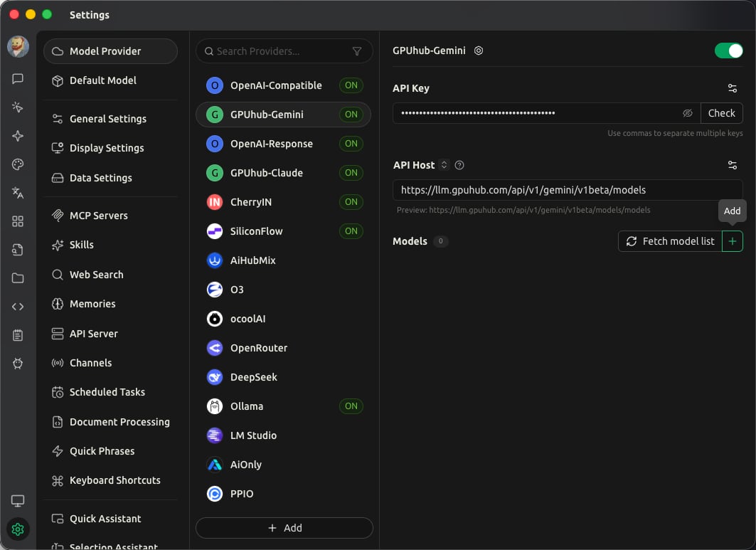Open the agents cursor-sparkle sidebar icon
Image resolution: width=756 pixels, height=550 pixels.
click(x=18, y=107)
